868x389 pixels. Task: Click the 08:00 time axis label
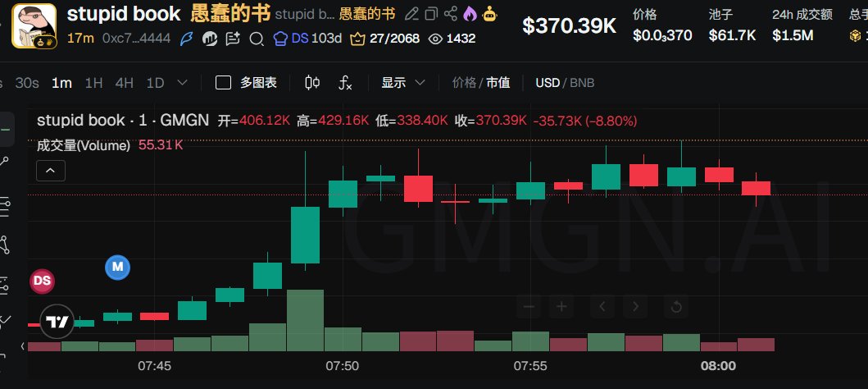[718, 366]
